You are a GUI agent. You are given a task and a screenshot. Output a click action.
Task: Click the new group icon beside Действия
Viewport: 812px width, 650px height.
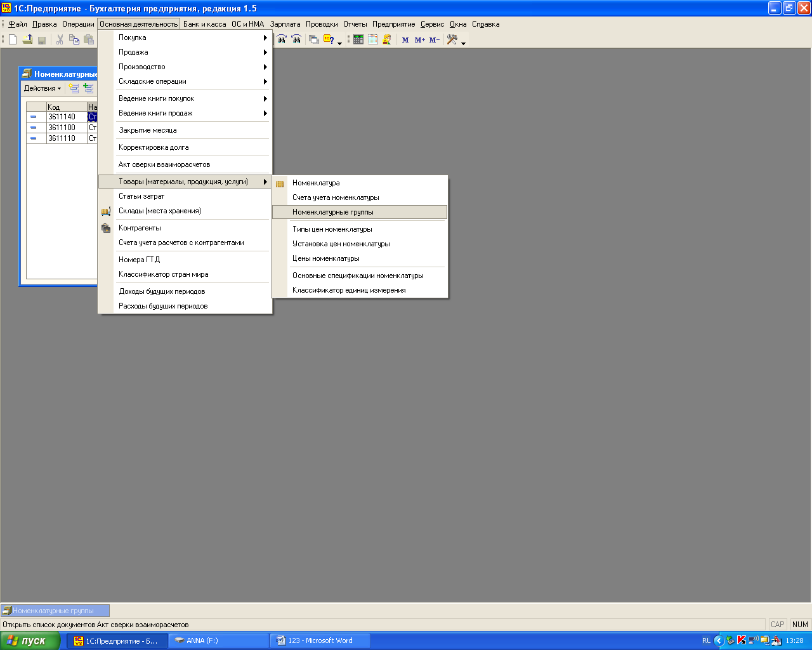click(x=74, y=88)
